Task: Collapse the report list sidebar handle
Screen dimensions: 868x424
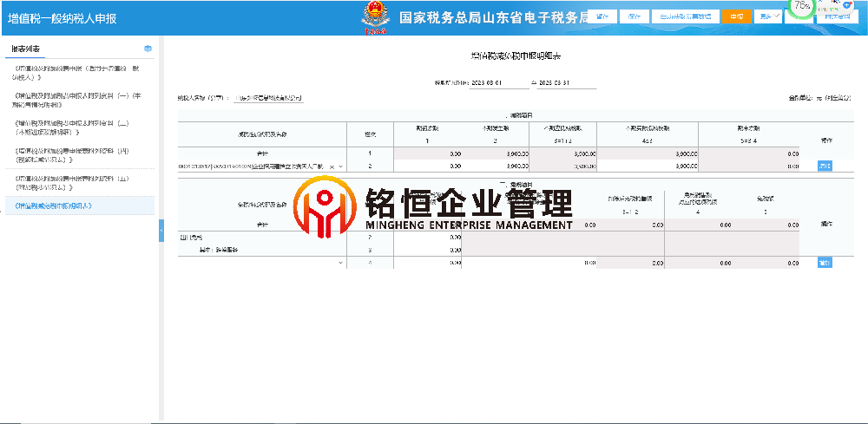Action: click(x=161, y=230)
